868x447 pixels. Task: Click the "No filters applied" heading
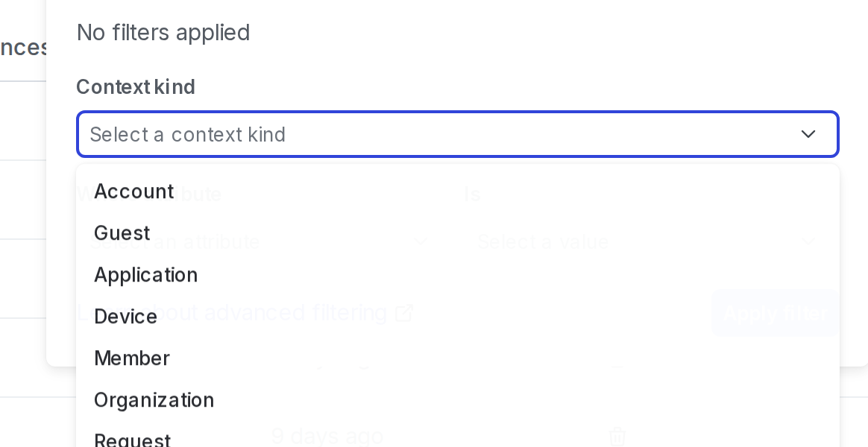click(163, 33)
